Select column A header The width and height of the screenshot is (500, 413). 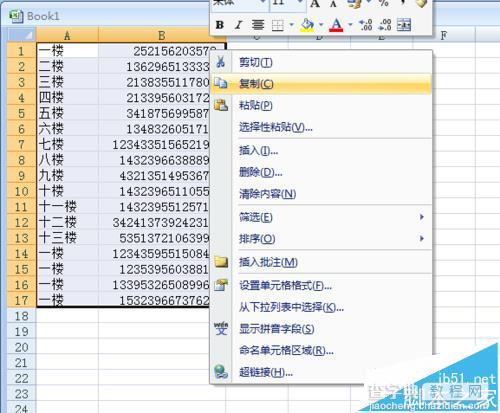pos(67,35)
